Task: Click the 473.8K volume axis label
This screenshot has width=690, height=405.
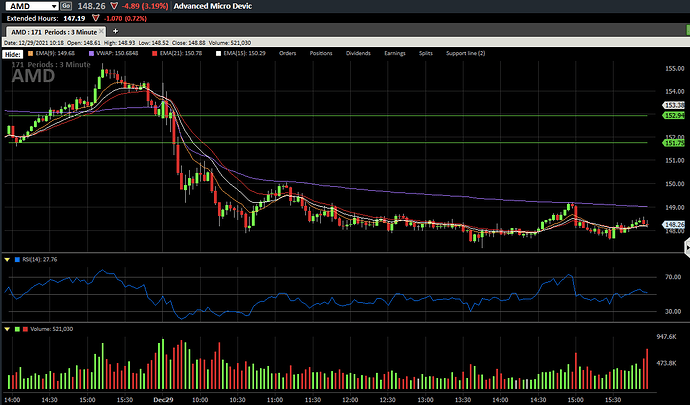Action: 666,363
